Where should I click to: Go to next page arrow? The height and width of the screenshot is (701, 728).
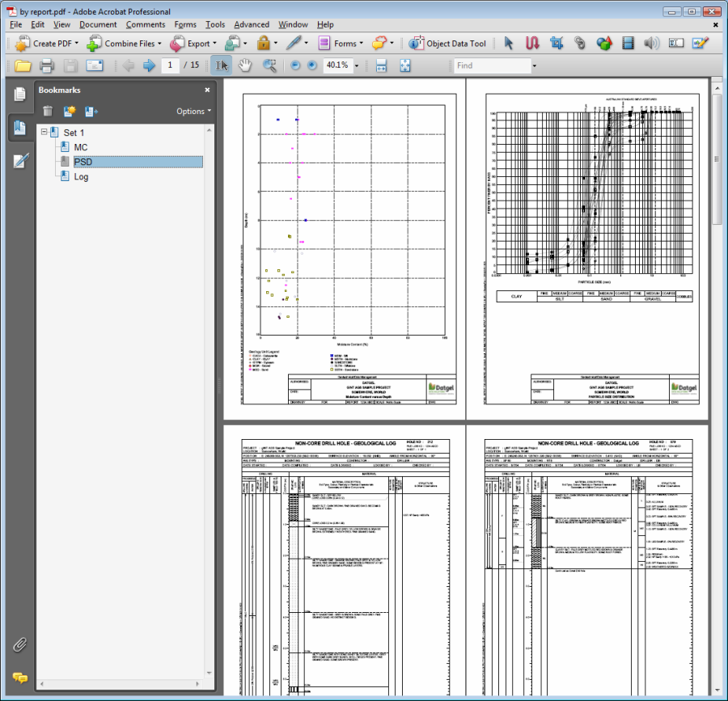tap(149, 65)
